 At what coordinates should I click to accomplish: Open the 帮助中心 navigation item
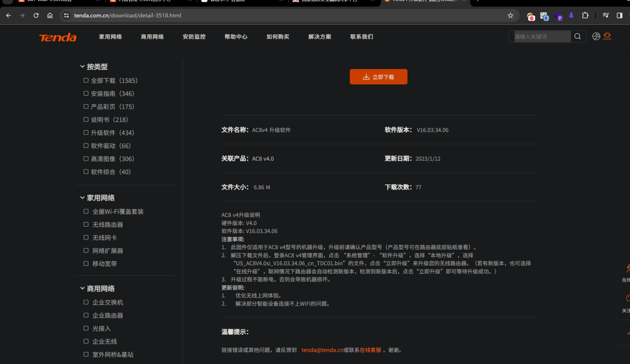point(236,37)
